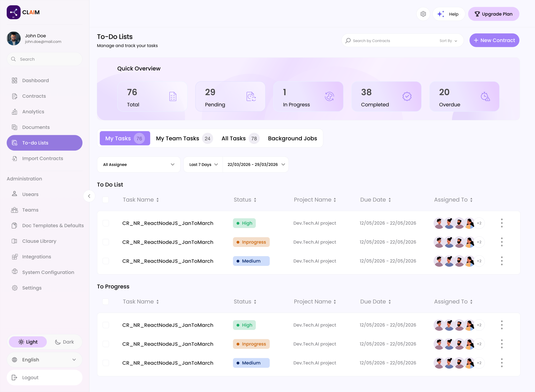Image resolution: width=535 pixels, height=392 pixels.
Task: Check the Inprogress task in To Progress
Action: pos(106,344)
